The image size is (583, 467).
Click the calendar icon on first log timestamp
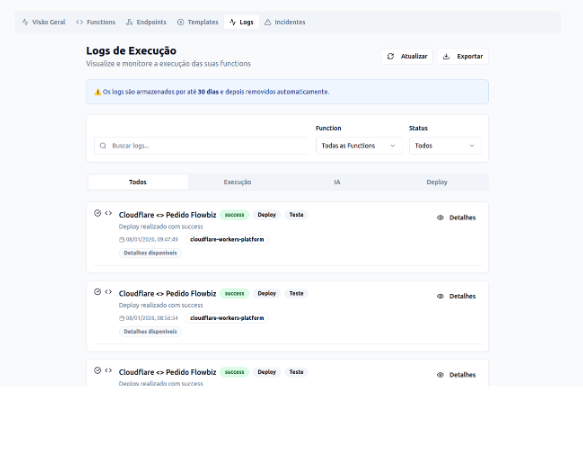pos(122,239)
